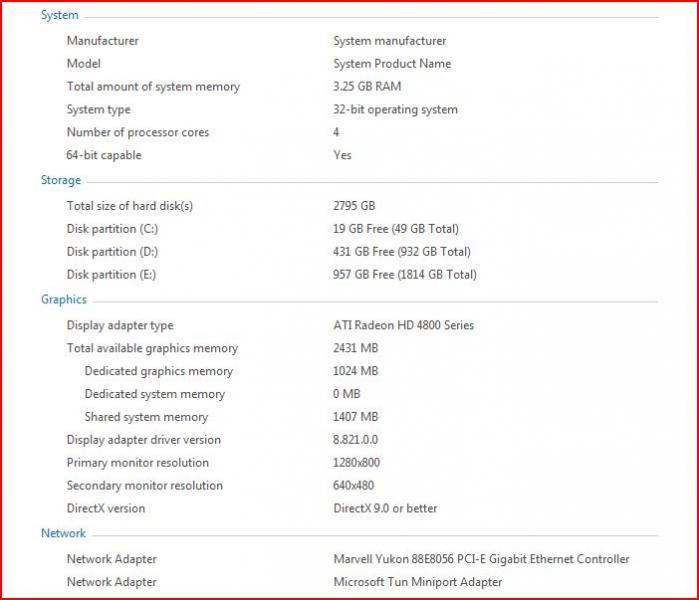Select the Storage section heading
Screen dimensions: 699x600
point(61,180)
